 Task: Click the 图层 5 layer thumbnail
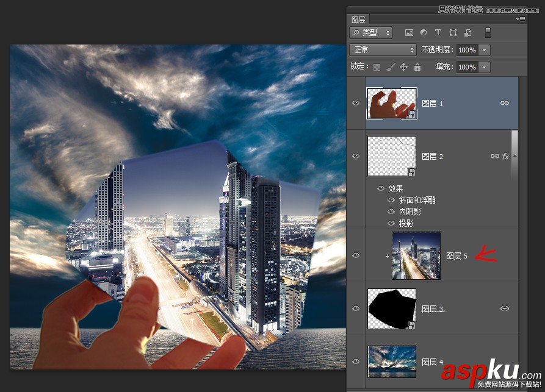point(416,257)
